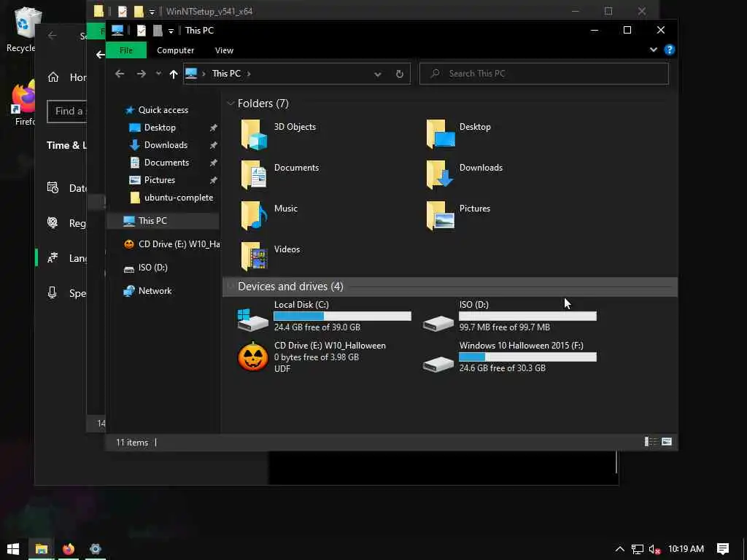Viewport: 747px width, 560px height.
Task: Click the Properties quick access toolbar icon
Action: (141, 31)
